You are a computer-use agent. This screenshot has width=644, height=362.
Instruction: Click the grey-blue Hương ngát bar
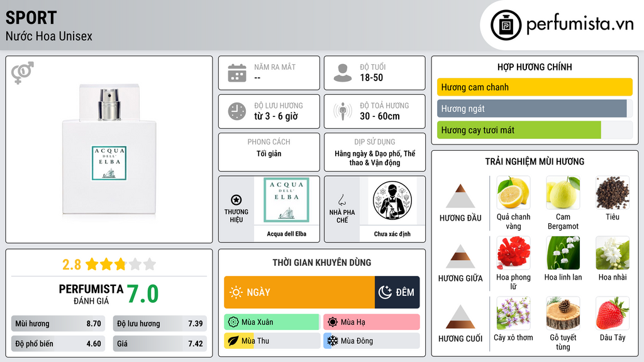(x=532, y=109)
